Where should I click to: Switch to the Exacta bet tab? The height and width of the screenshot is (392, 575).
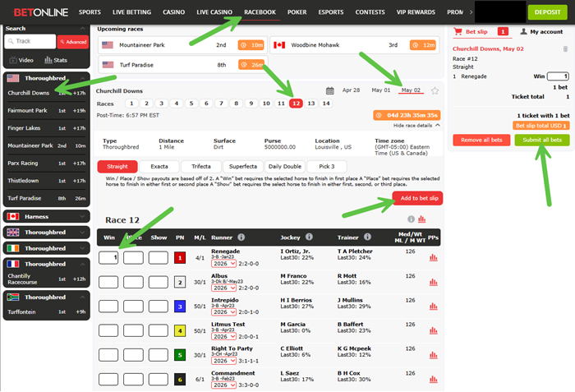click(x=159, y=166)
